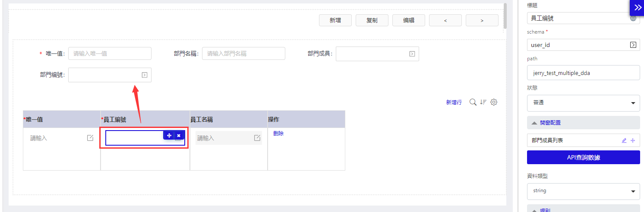Open the 狀態 dropdown showing 普通

(584, 103)
